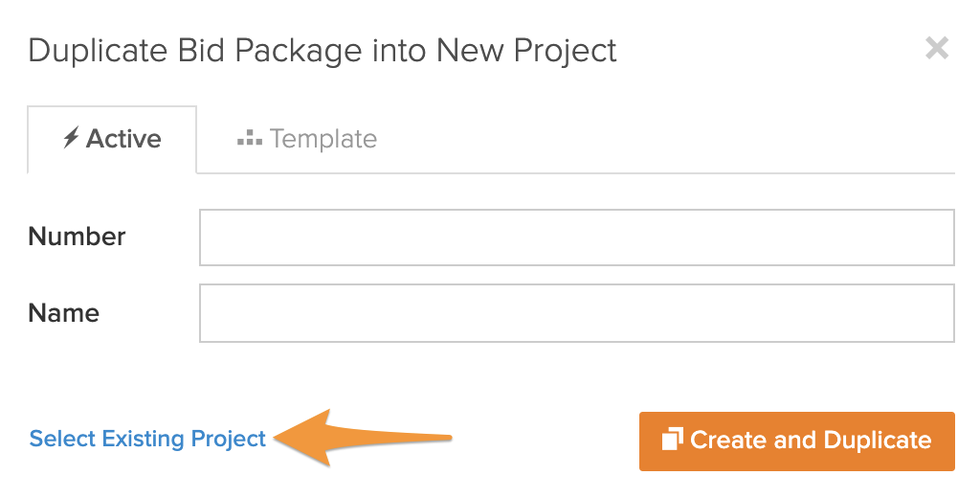Click the 'Existing Project' text in the blue link

coord(184,440)
